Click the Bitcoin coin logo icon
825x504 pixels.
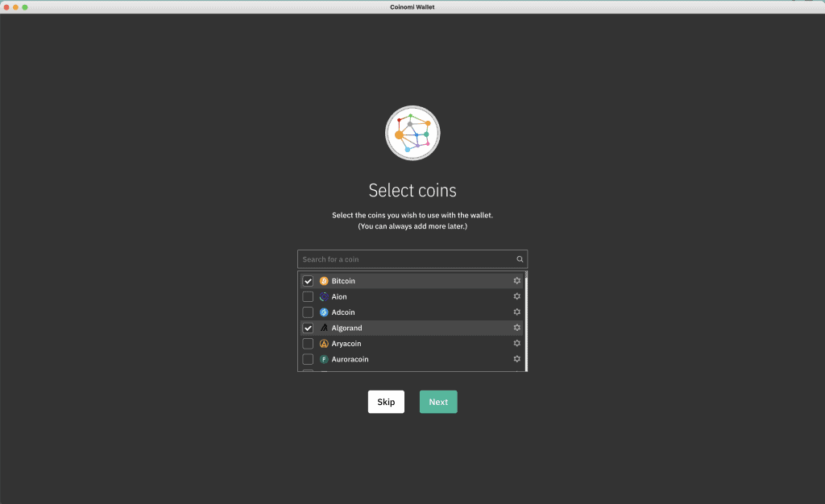324,280
